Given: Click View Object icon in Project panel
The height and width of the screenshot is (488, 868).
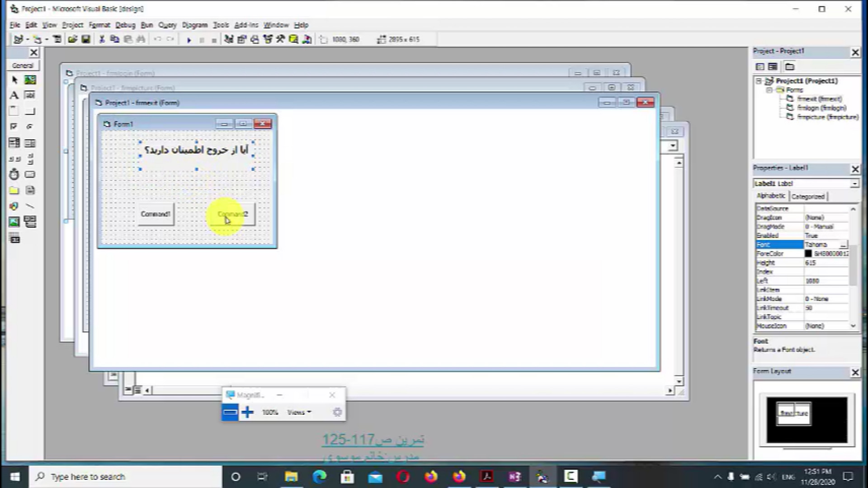Looking at the screenshot, I should [x=773, y=67].
